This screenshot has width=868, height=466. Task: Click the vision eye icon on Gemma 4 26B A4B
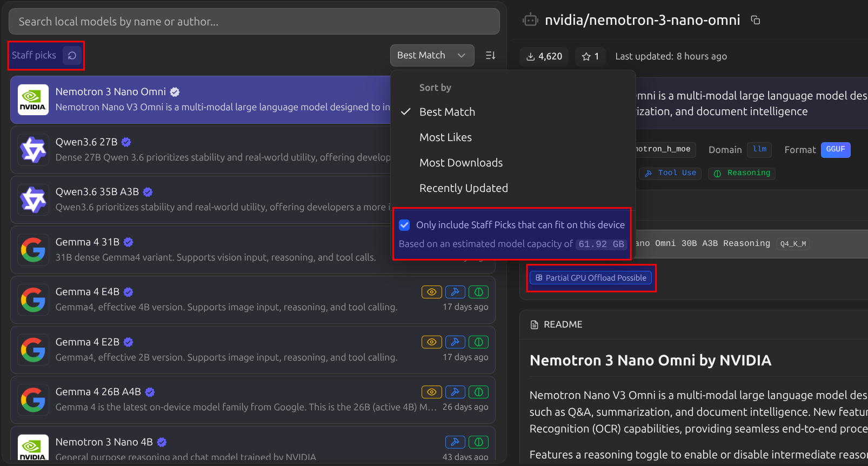pos(432,392)
